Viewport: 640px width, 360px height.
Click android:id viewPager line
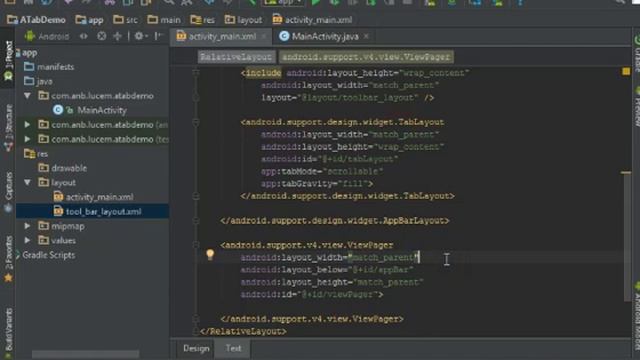[312, 294]
